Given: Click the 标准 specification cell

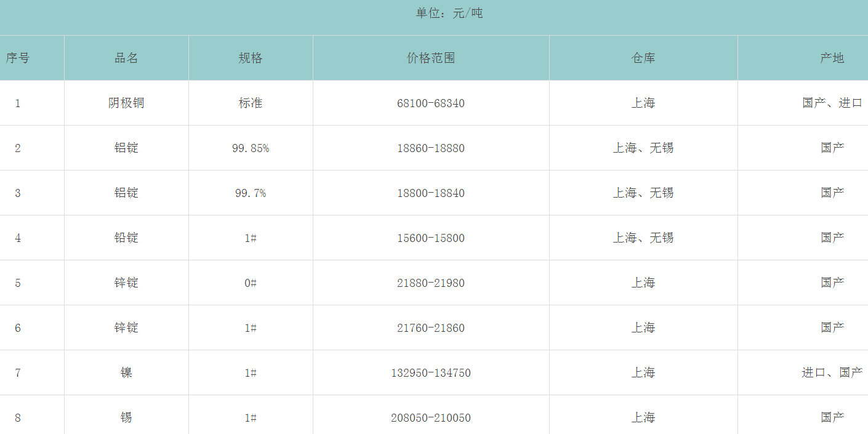Looking at the screenshot, I should 251,103.
